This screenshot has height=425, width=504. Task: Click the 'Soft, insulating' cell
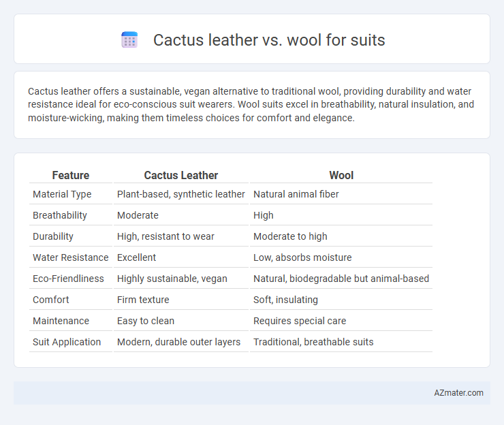pyautogui.click(x=285, y=300)
